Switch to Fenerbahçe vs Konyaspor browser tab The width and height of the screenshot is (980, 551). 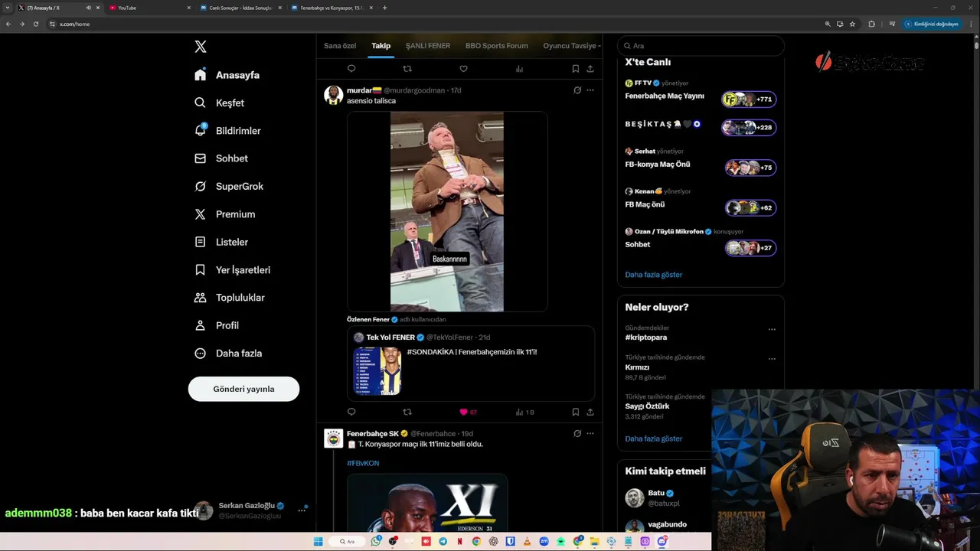(x=331, y=8)
